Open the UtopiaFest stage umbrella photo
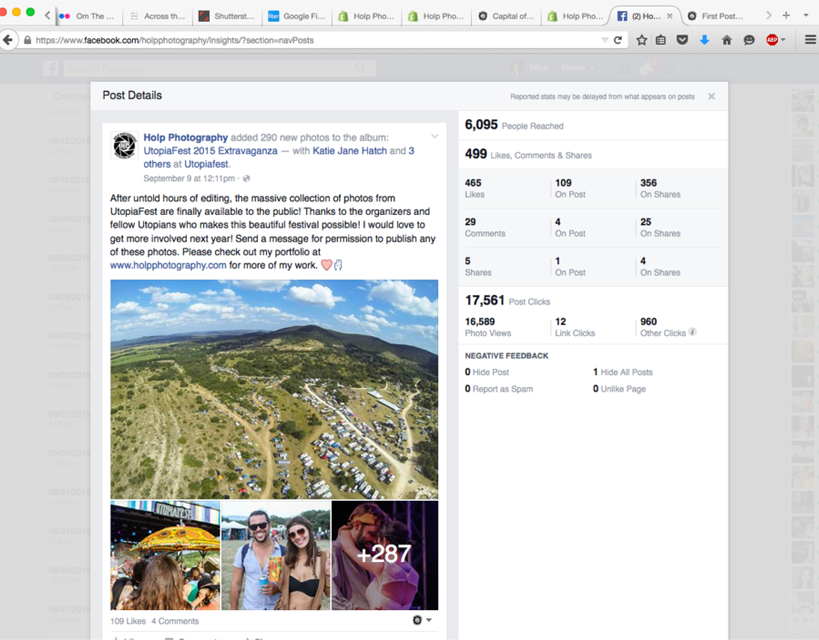 pos(165,555)
